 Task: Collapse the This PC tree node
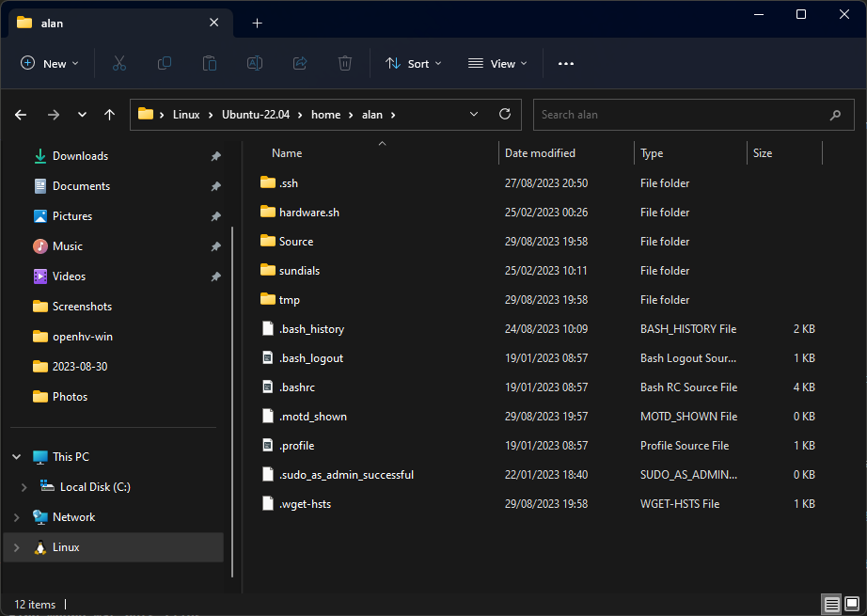point(16,457)
